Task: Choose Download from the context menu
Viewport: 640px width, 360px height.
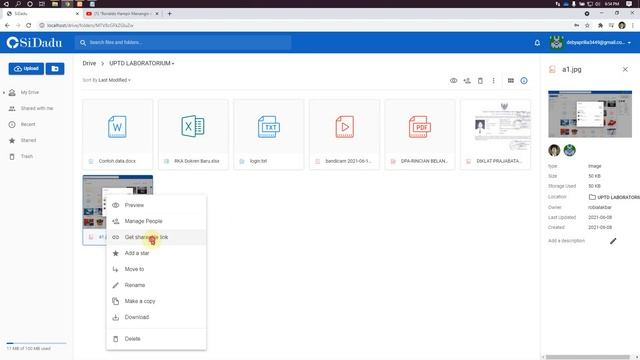Action: [x=156, y=317]
